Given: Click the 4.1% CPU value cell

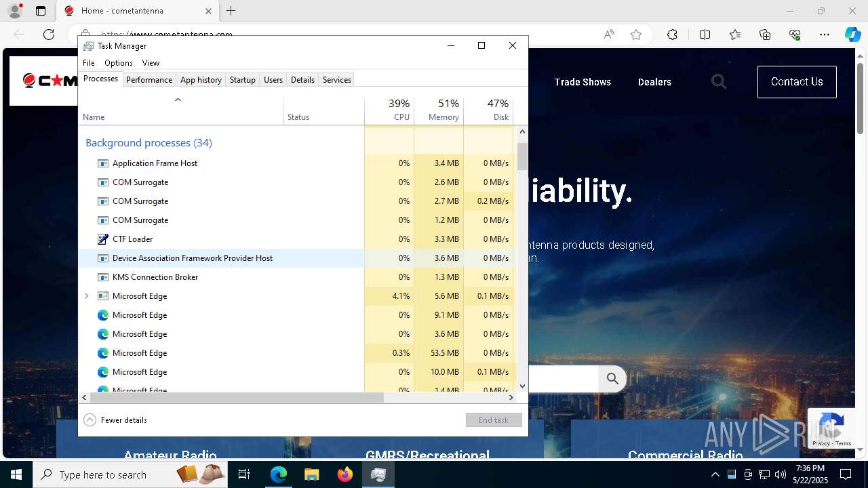Looking at the screenshot, I should click(389, 296).
